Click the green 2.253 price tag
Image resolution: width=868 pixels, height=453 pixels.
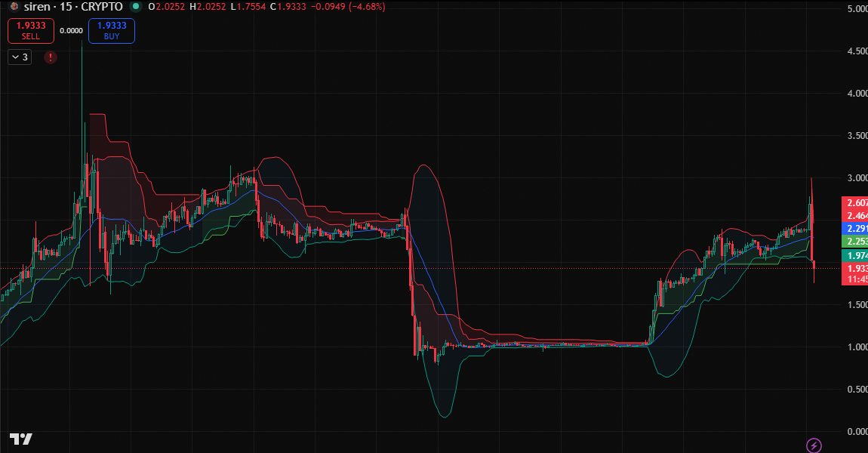pos(854,241)
